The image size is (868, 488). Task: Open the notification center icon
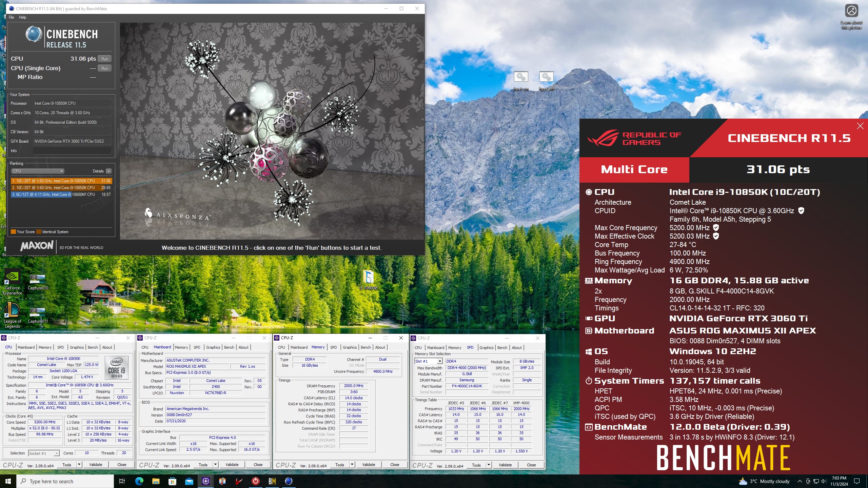tap(857, 481)
